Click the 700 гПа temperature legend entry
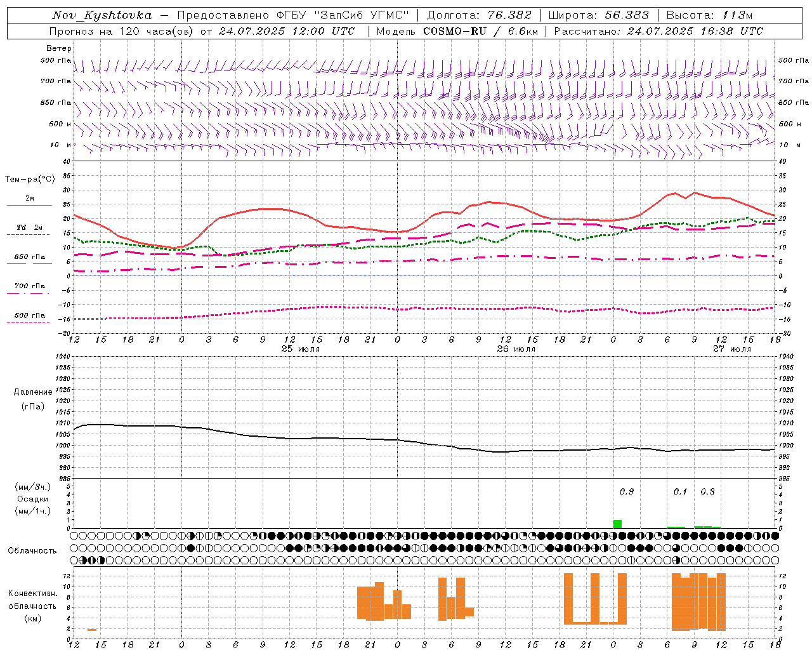Screen dimensions: 812x650 pyautogui.click(x=29, y=286)
